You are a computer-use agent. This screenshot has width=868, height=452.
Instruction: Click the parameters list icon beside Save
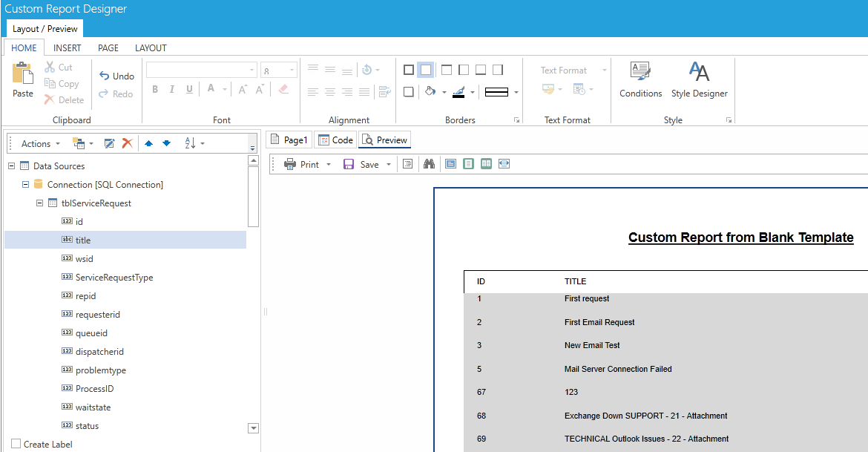(x=408, y=164)
